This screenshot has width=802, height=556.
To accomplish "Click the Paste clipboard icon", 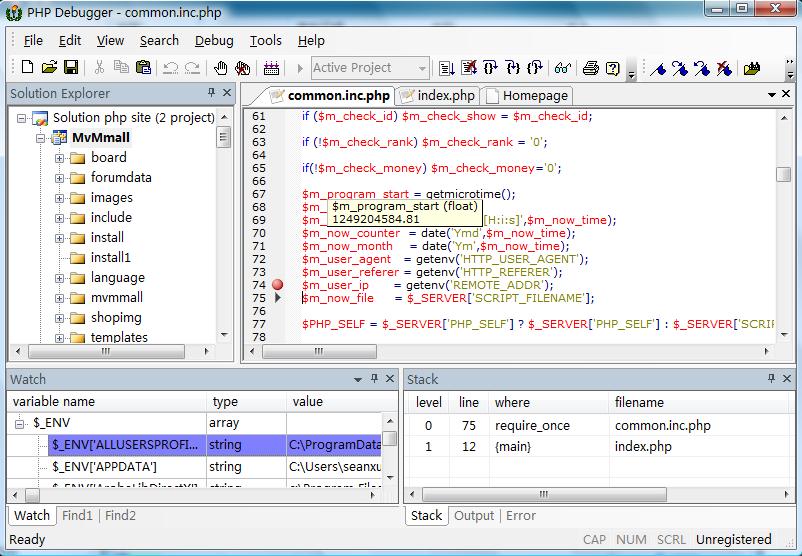I will pos(143,68).
